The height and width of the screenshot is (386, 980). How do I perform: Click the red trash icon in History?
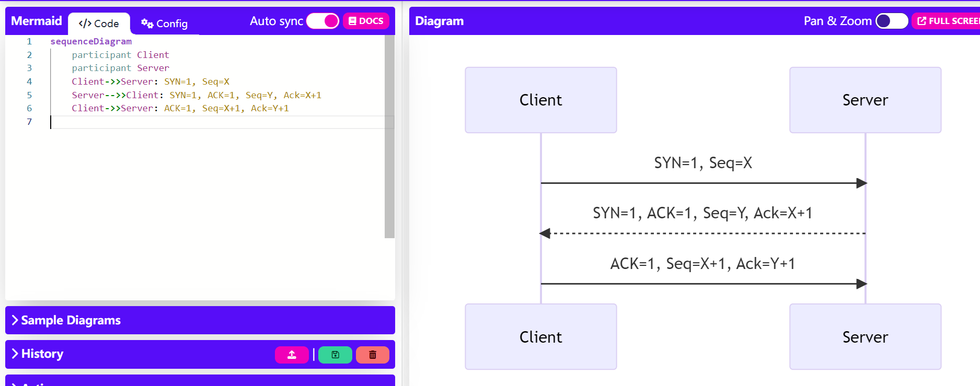tap(373, 355)
